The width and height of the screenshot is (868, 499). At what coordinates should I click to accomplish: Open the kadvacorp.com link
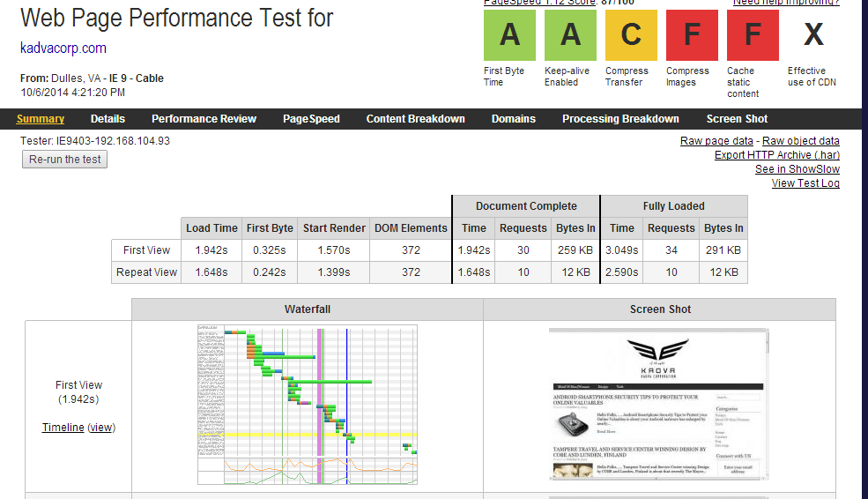[63, 48]
